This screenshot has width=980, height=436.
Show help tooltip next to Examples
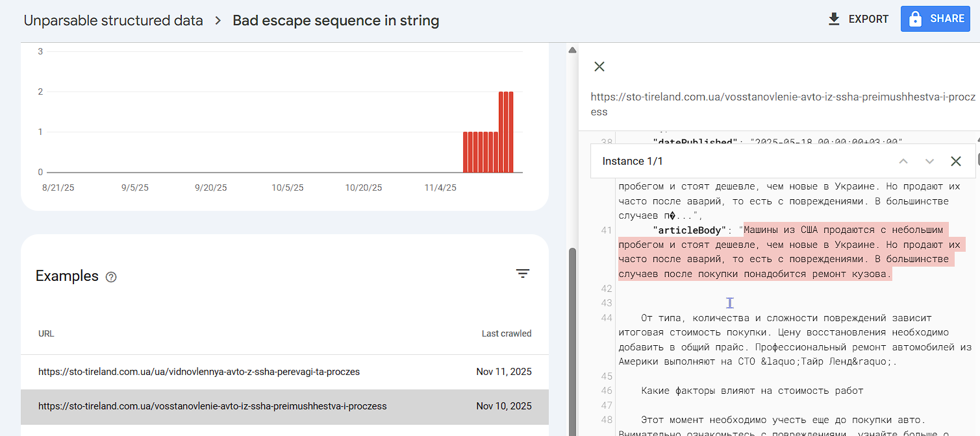pos(111,277)
